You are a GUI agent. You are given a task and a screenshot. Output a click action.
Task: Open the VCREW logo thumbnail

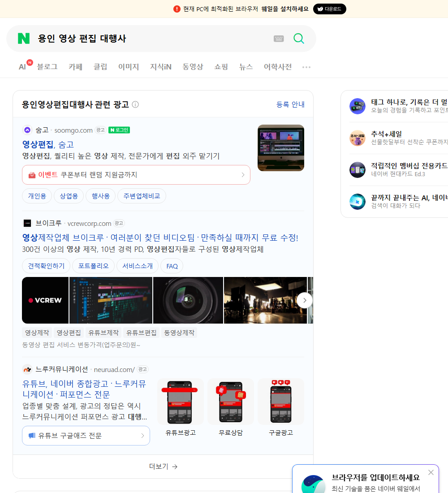45,300
